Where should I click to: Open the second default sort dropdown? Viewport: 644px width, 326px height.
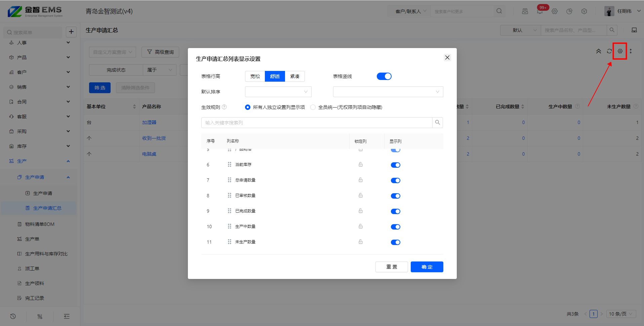[x=388, y=92]
